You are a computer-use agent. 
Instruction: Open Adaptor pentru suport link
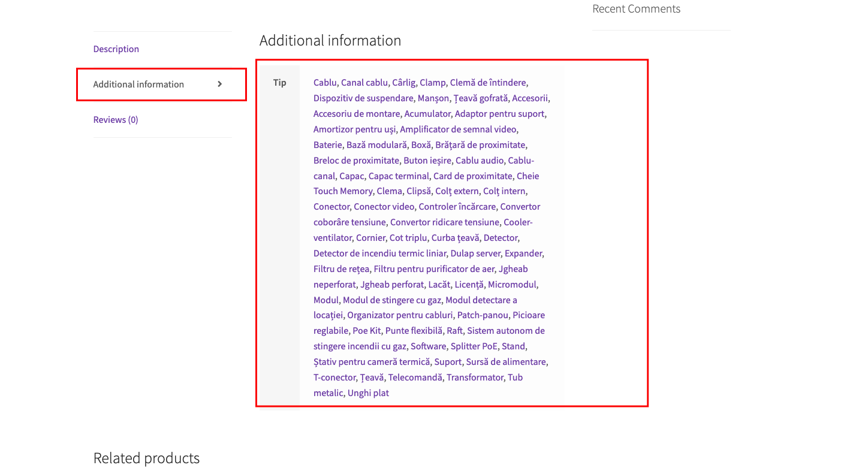coord(499,114)
